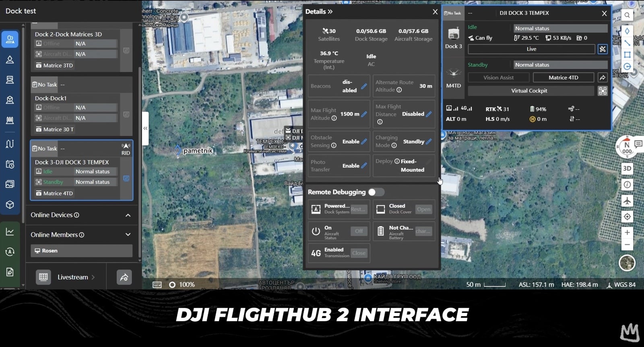Toggle 3D map view button
Screen dimensions: 644x347
click(x=627, y=168)
